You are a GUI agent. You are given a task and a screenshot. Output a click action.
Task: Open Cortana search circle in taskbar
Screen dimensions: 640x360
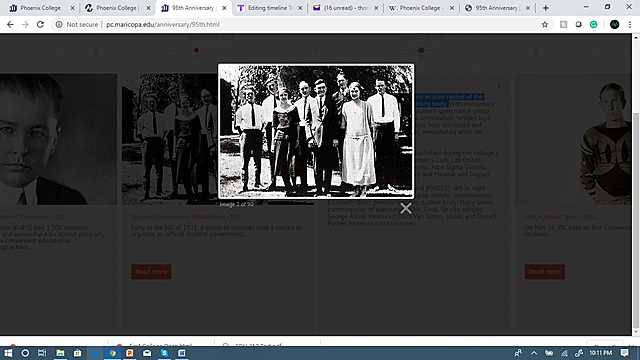(x=25, y=353)
